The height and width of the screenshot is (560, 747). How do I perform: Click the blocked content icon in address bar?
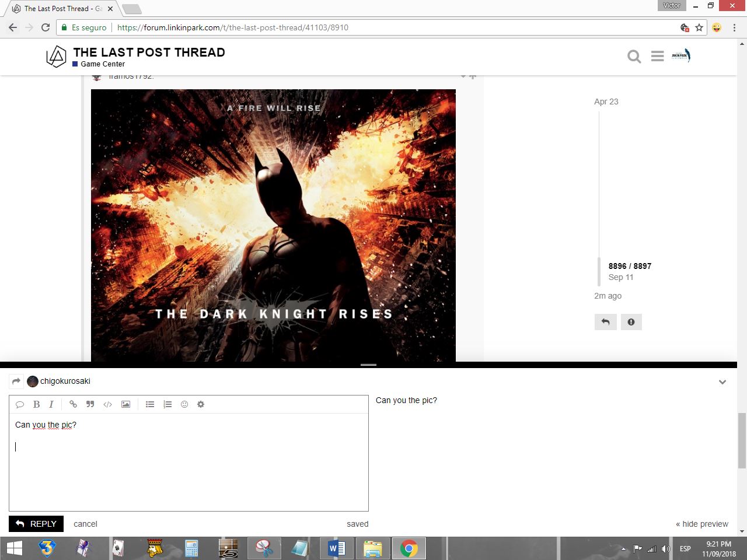685,27
